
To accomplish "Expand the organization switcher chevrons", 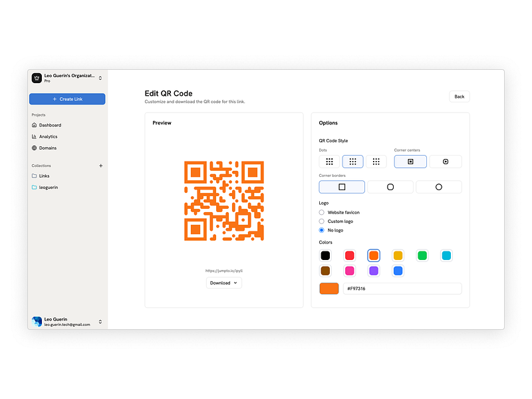I will tap(100, 78).
